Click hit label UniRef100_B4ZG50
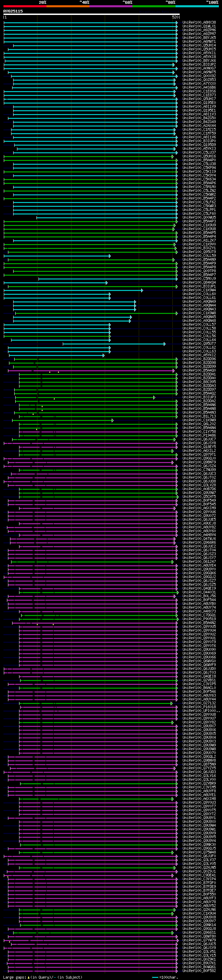 click(x=199, y=118)
